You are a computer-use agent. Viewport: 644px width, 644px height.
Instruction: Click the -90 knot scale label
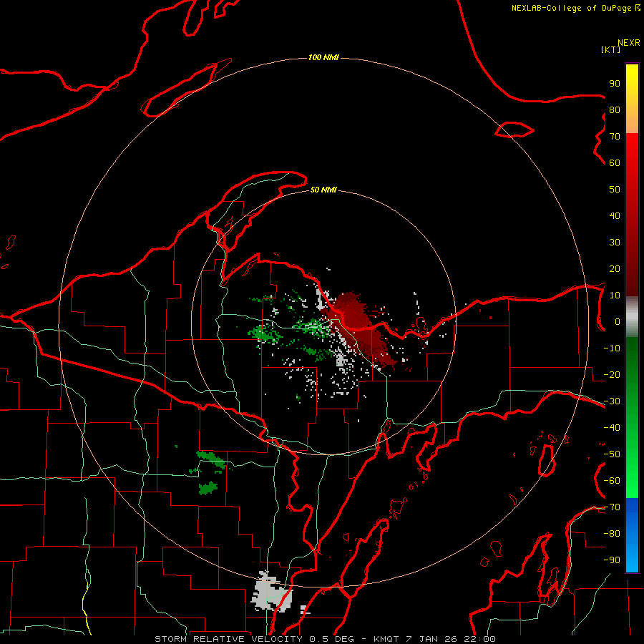[612, 560]
